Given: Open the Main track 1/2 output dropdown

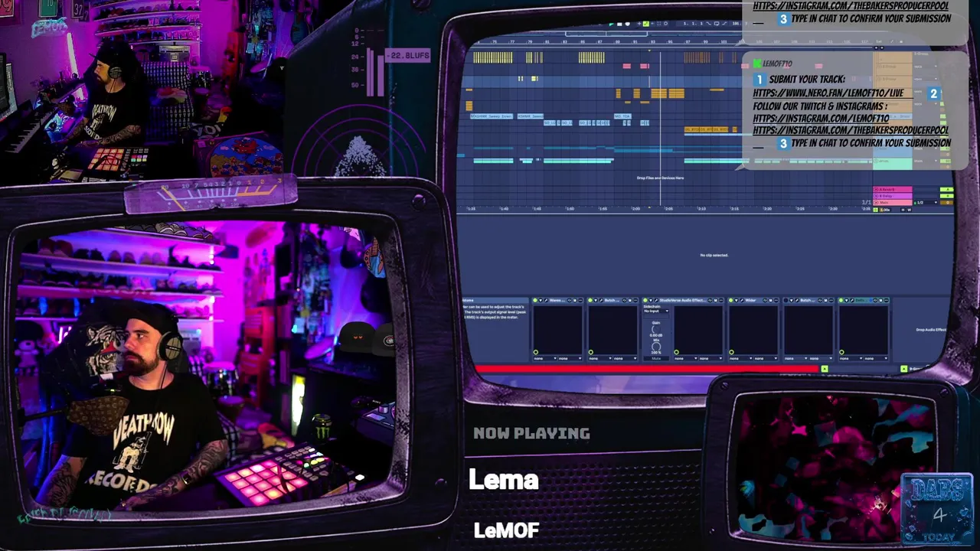Looking at the screenshot, I should click(x=926, y=203).
